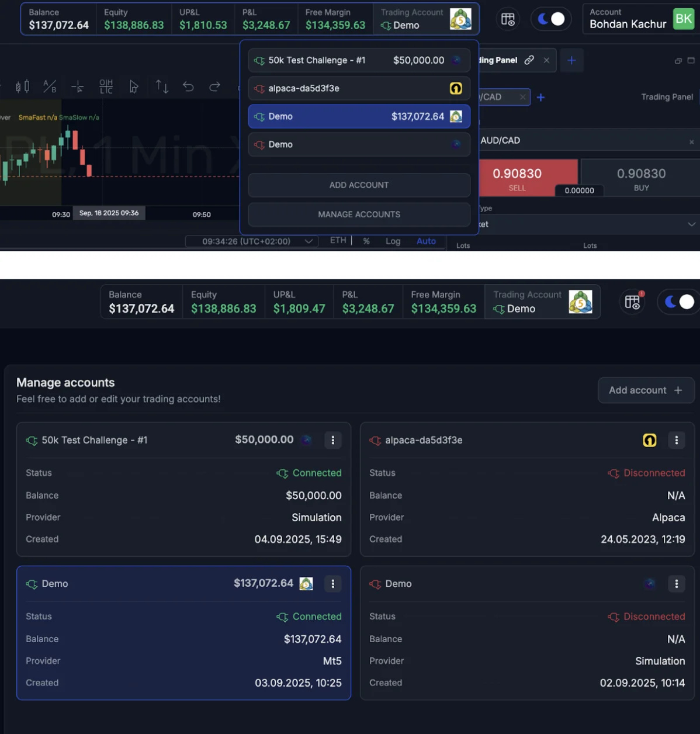Click the Add account + button

646,390
